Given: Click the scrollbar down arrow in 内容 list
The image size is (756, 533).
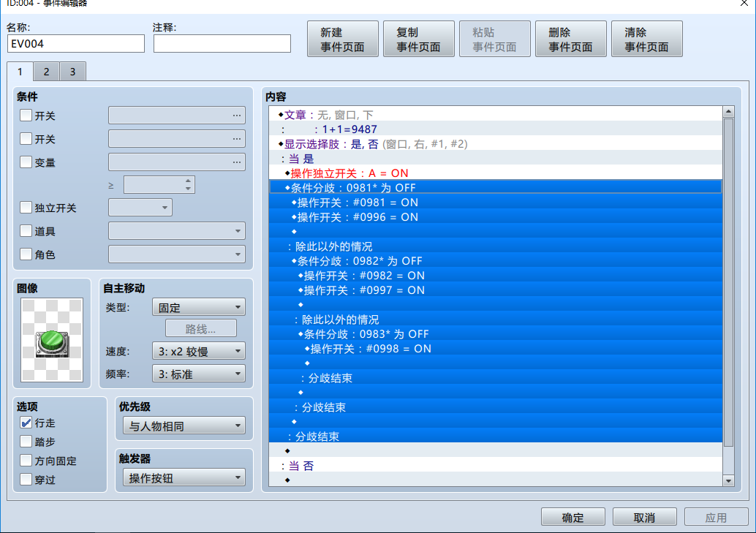Looking at the screenshot, I should point(728,480).
